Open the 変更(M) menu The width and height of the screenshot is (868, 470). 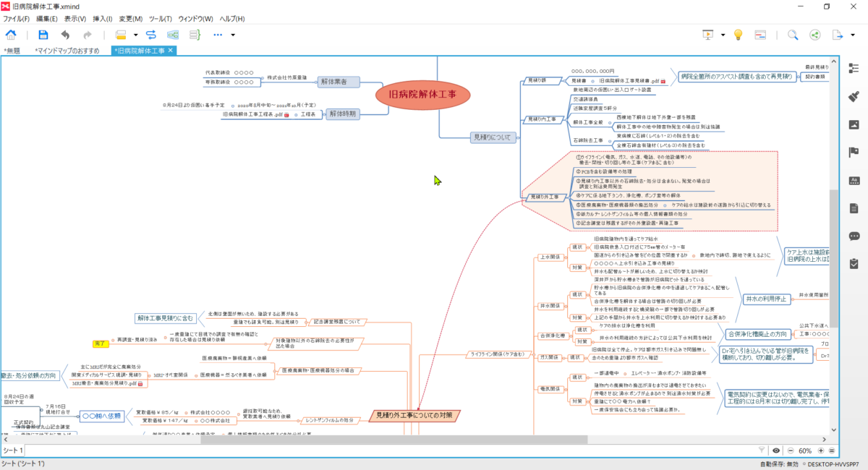click(x=131, y=18)
